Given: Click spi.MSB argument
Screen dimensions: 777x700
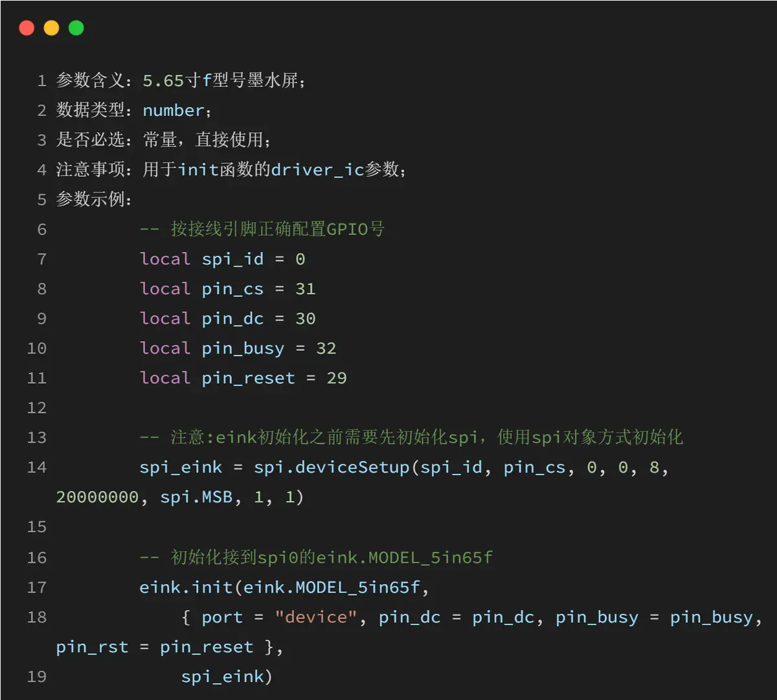Looking at the screenshot, I should pos(196,497).
